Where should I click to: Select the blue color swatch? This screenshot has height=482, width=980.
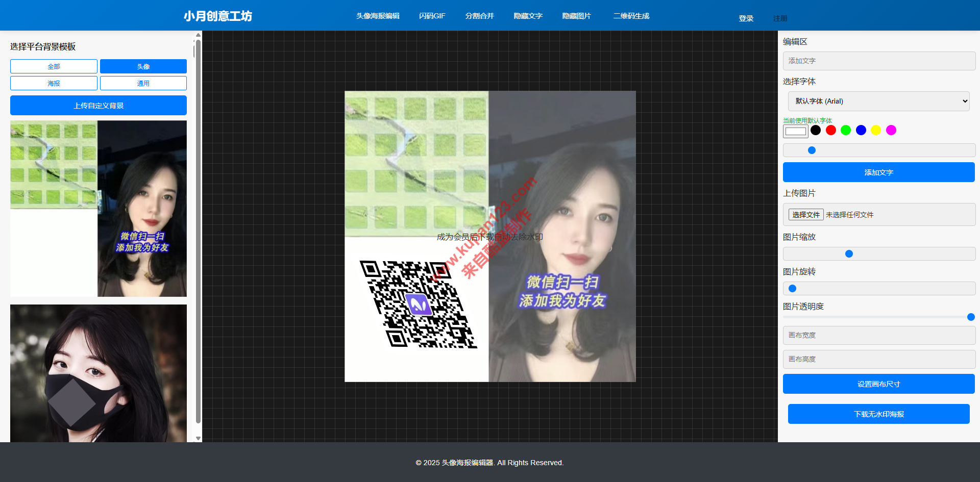coord(861,130)
